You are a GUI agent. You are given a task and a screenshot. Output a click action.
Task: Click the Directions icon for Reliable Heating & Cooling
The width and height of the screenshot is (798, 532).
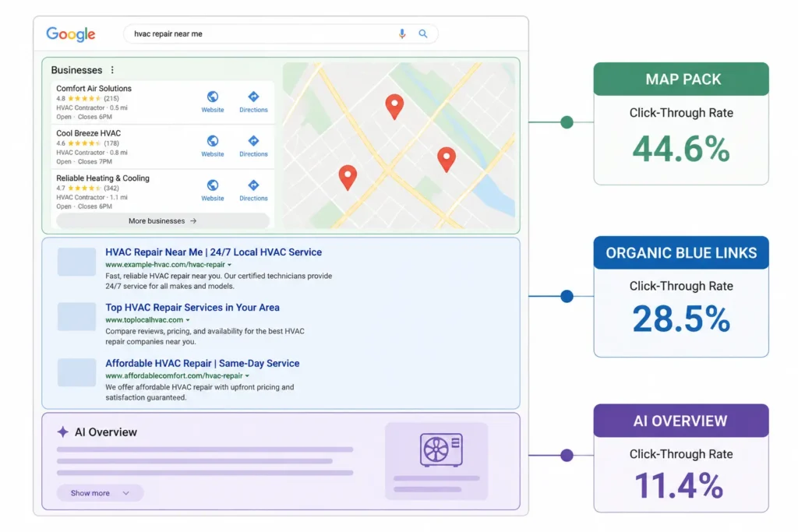tap(253, 185)
